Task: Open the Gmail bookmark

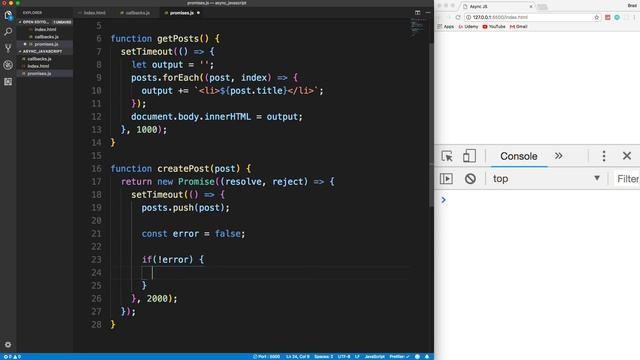Action: pyautogui.click(x=518, y=27)
